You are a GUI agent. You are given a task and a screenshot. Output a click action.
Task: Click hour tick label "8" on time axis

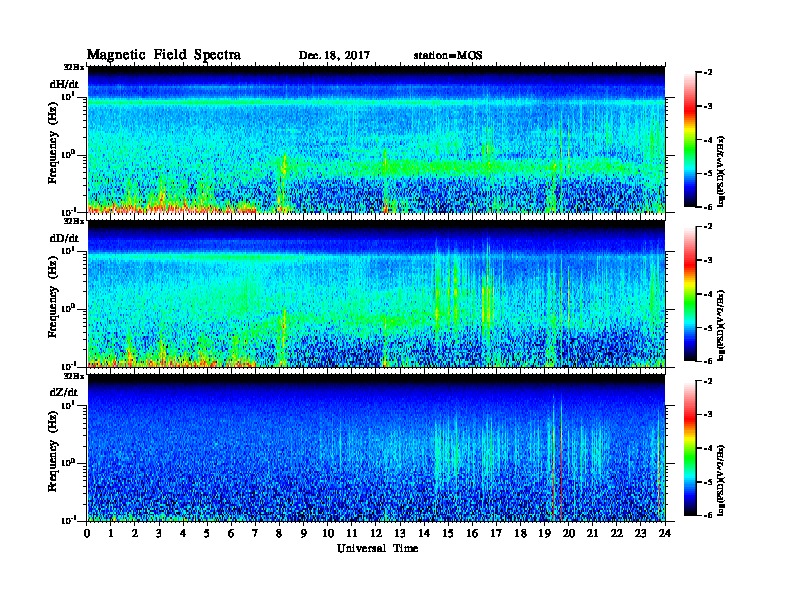(279, 533)
